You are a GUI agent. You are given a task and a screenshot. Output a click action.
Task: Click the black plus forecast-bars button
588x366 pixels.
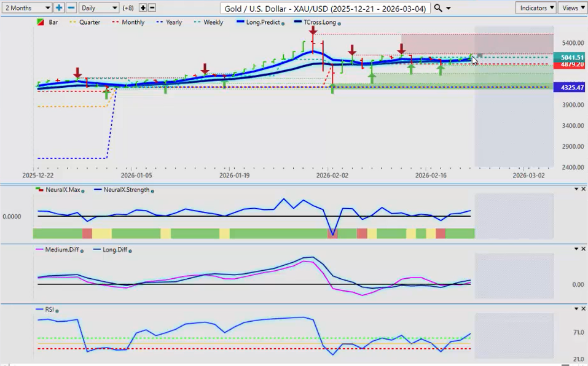(143, 8)
